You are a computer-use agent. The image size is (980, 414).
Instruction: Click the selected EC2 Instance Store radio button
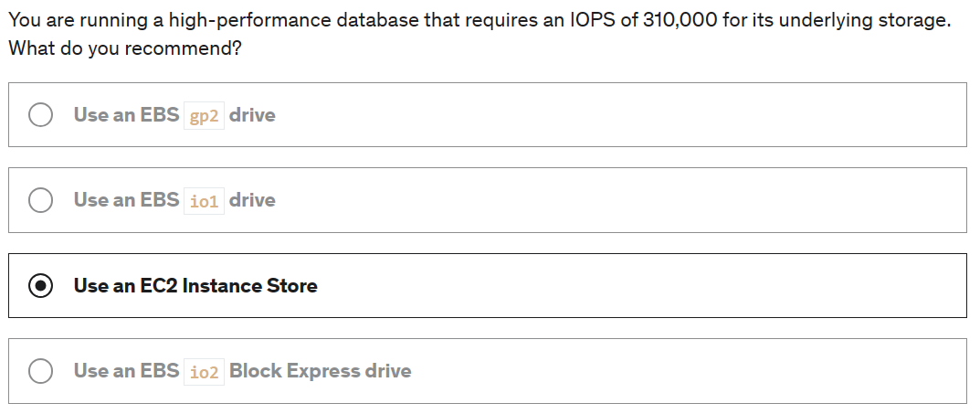coord(40,286)
